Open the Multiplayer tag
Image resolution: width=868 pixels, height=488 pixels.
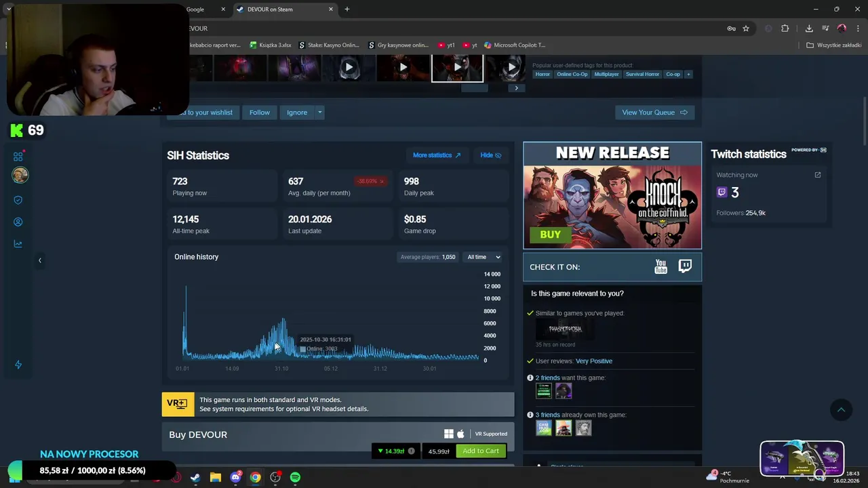(x=606, y=74)
